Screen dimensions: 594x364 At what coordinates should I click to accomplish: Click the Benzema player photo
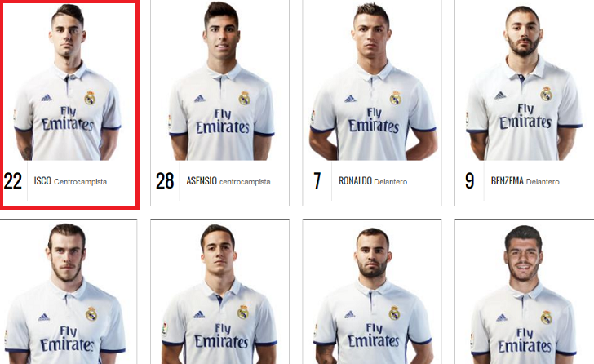(x=524, y=83)
